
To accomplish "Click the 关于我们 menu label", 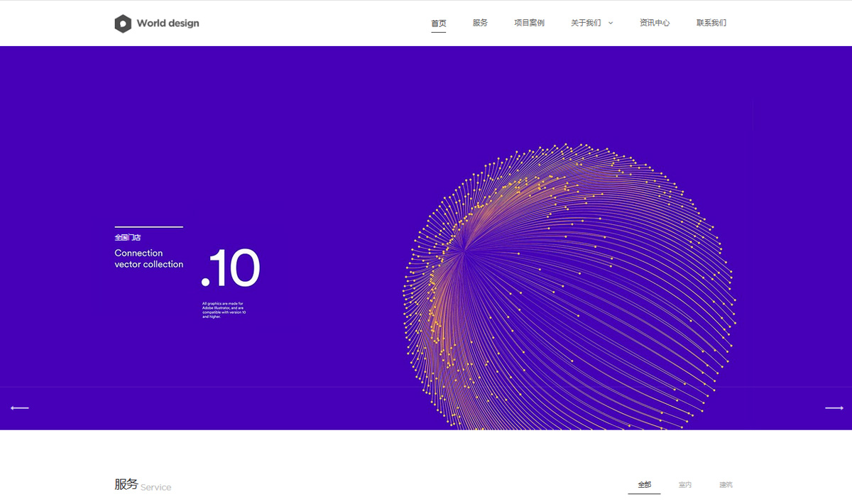I will (586, 23).
